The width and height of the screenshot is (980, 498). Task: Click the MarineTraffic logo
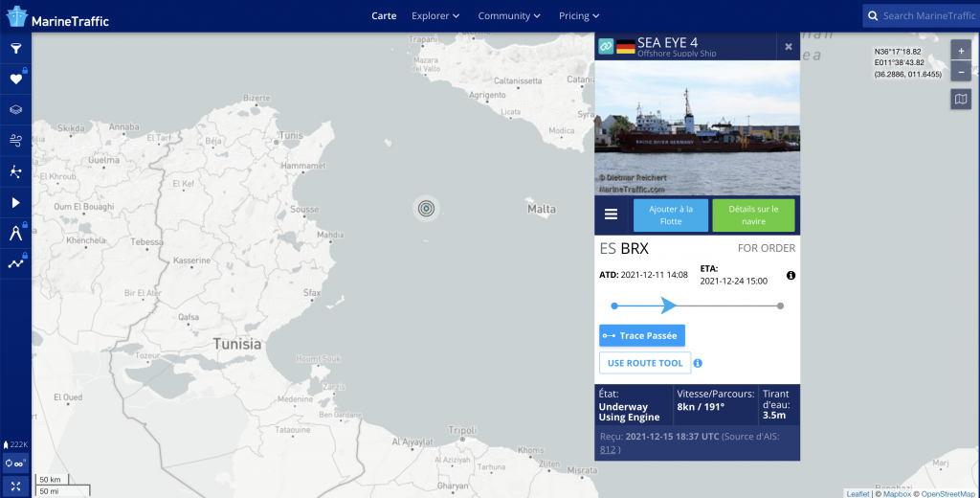(x=57, y=17)
